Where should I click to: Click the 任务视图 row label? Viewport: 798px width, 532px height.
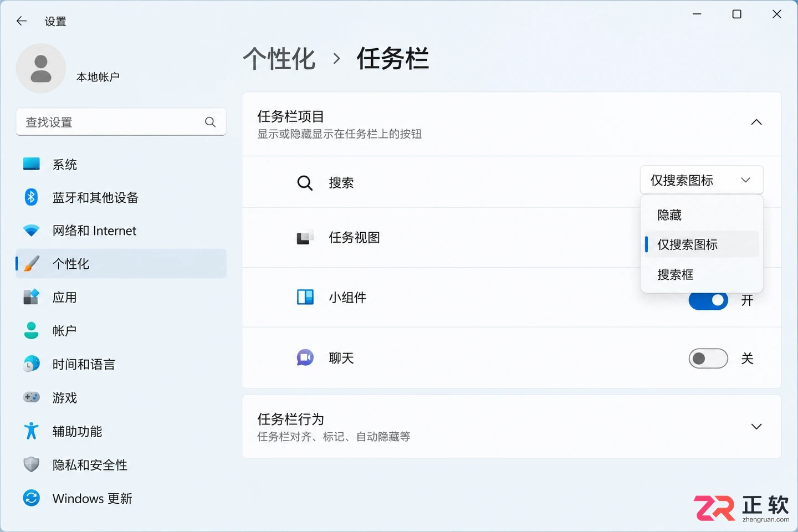(x=355, y=237)
